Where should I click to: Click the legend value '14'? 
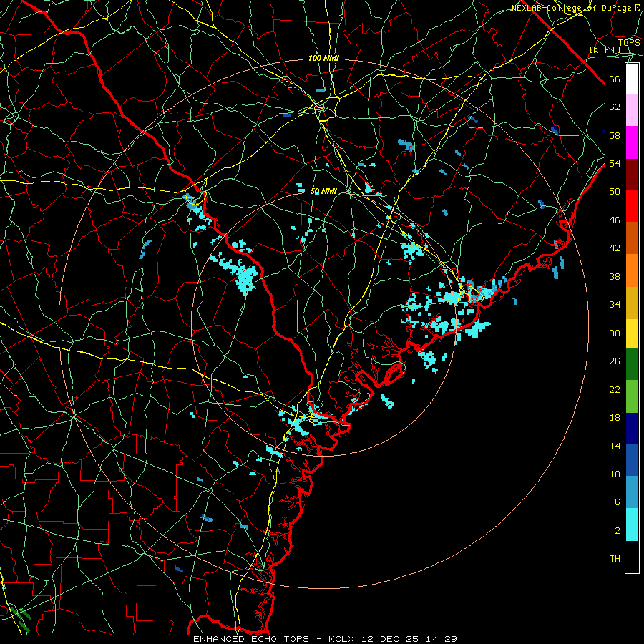pyautogui.click(x=615, y=446)
